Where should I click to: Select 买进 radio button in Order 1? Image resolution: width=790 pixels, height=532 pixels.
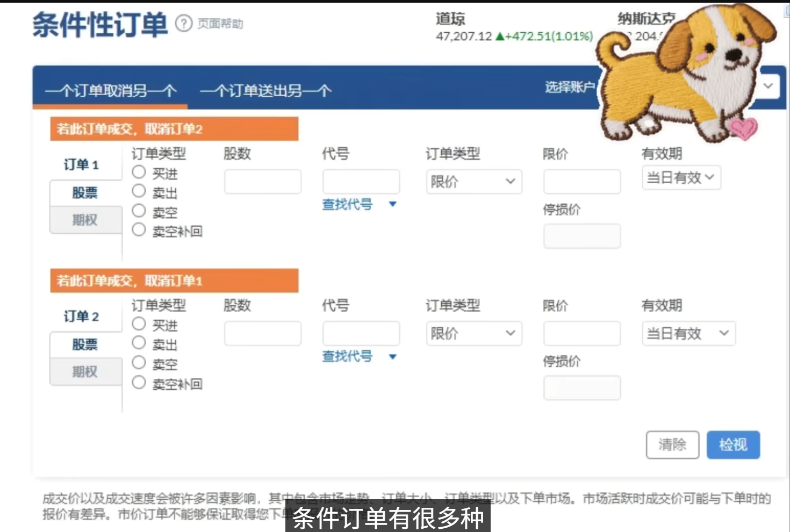[x=139, y=172]
